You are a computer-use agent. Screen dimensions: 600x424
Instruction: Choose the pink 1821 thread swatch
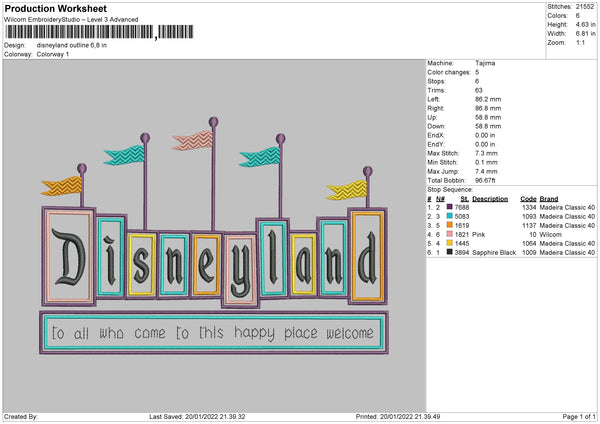(450, 234)
